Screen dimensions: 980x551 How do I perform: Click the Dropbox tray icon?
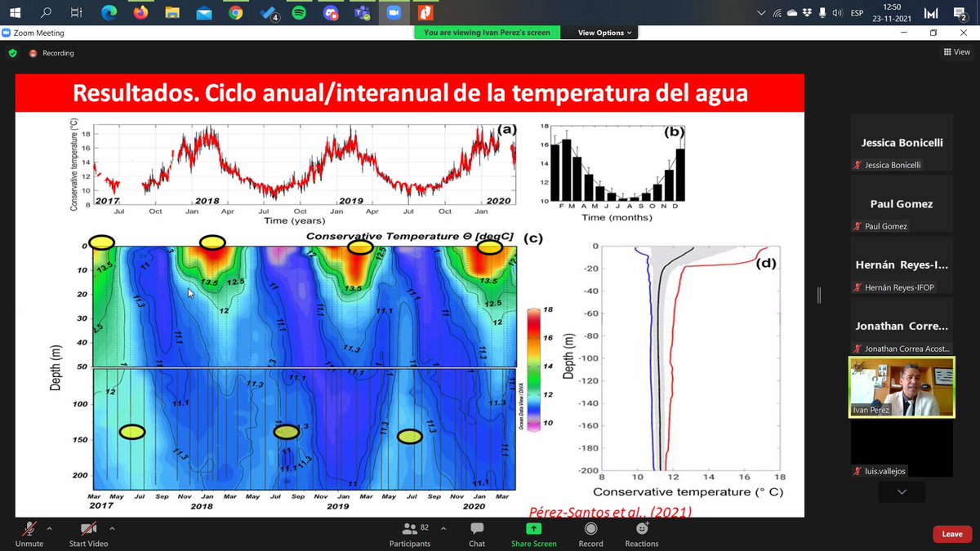tap(807, 13)
